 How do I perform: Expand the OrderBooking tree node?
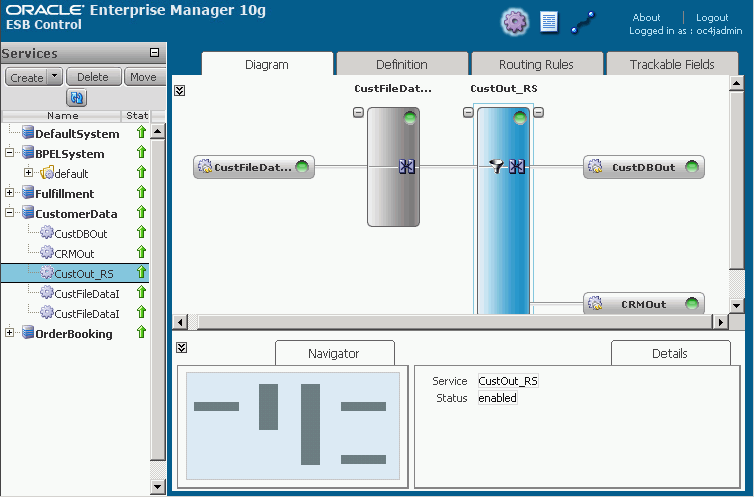tap(10, 332)
